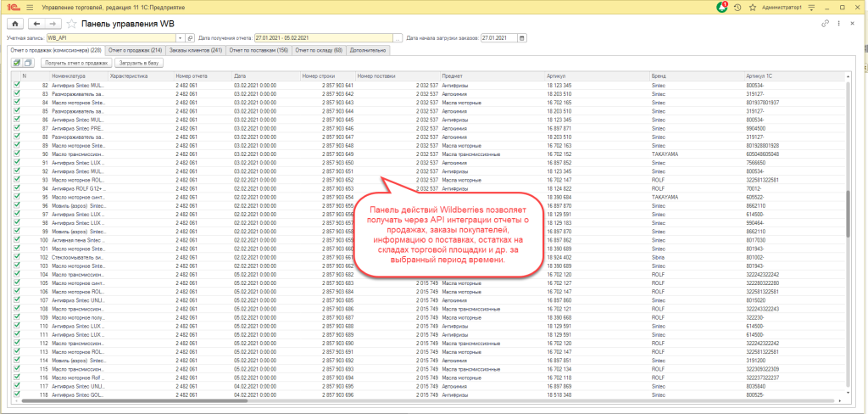Copy link to this form icon
The image size is (868, 414).
pyautogui.click(x=826, y=24)
